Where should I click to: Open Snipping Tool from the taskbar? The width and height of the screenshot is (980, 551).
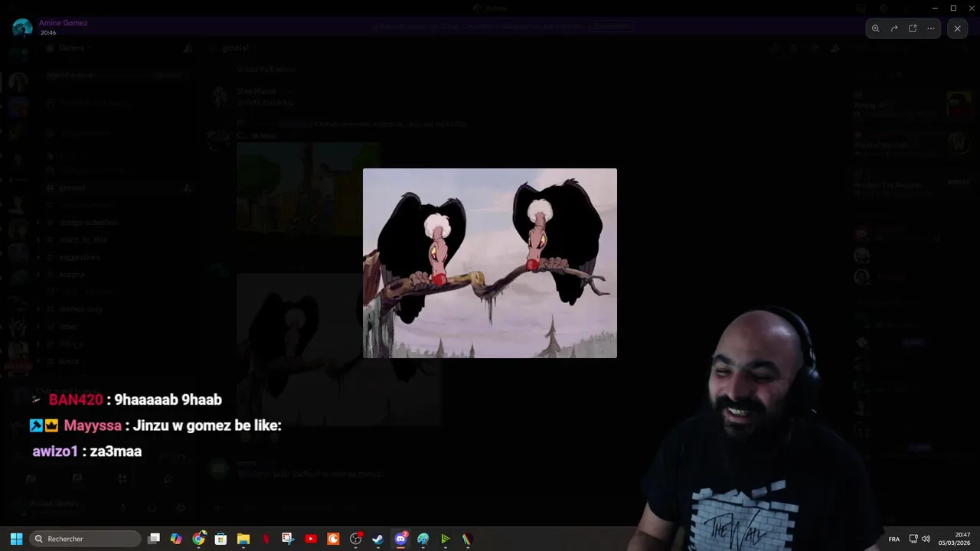pos(288,539)
